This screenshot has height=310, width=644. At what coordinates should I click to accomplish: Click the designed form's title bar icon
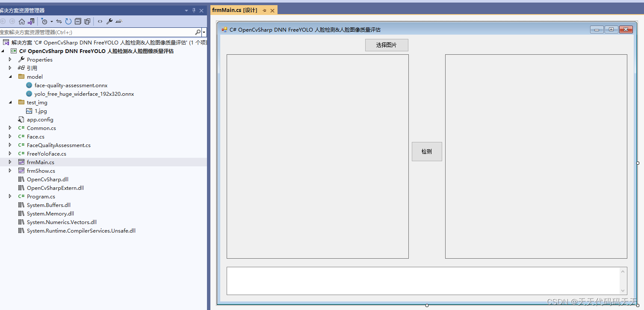pos(225,30)
